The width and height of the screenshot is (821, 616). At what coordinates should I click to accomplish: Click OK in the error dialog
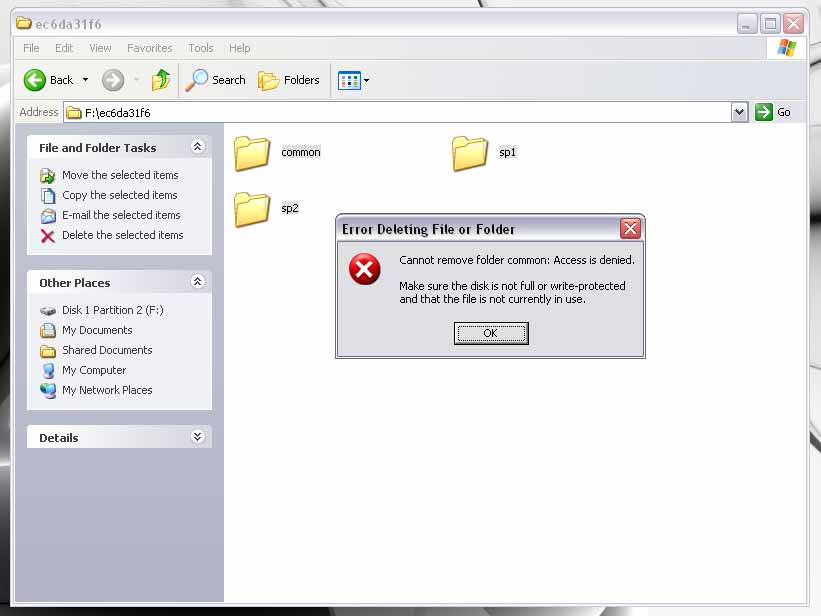click(491, 333)
